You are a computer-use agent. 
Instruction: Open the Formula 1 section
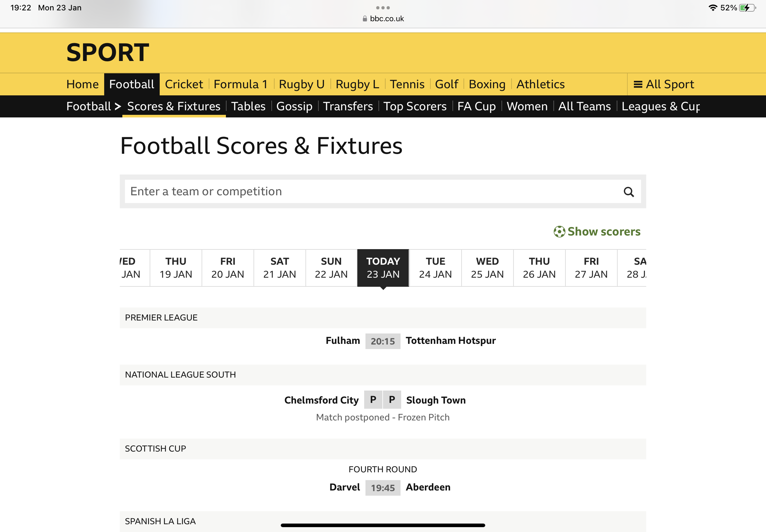pyautogui.click(x=241, y=84)
